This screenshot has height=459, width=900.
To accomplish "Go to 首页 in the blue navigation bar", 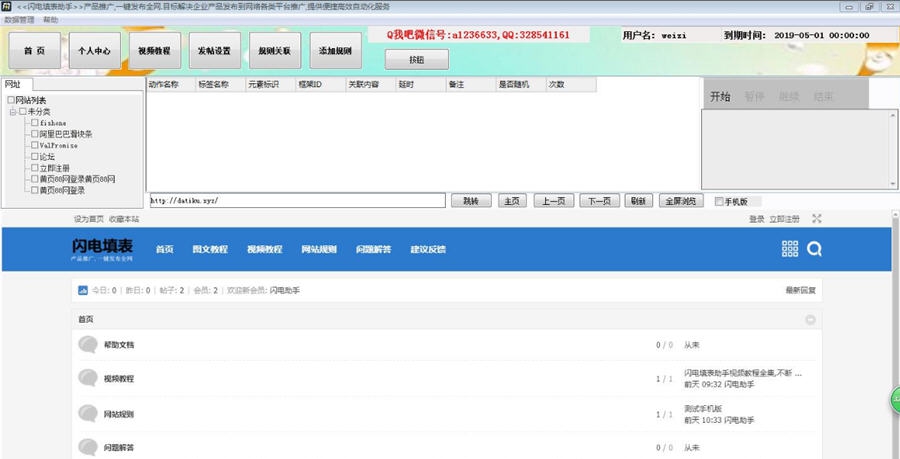I will tap(165, 249).
